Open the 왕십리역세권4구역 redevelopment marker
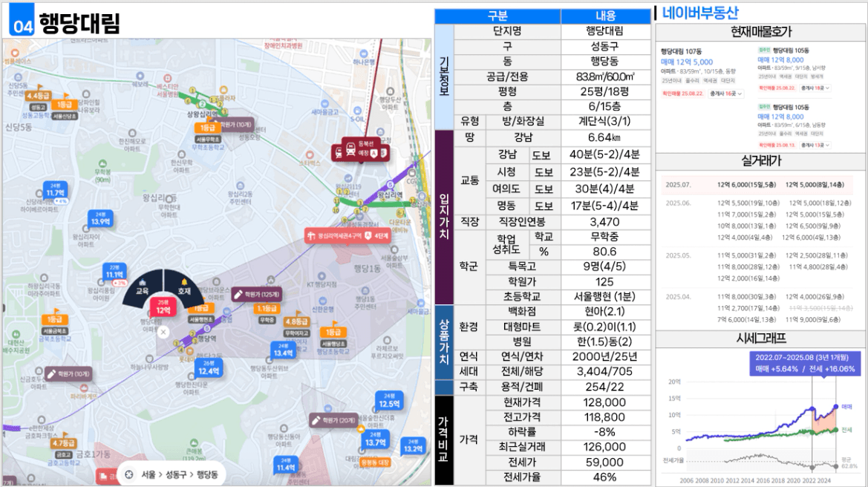This screenshot has width=868, height=487. pyautogui.click(x=349, y=236)
